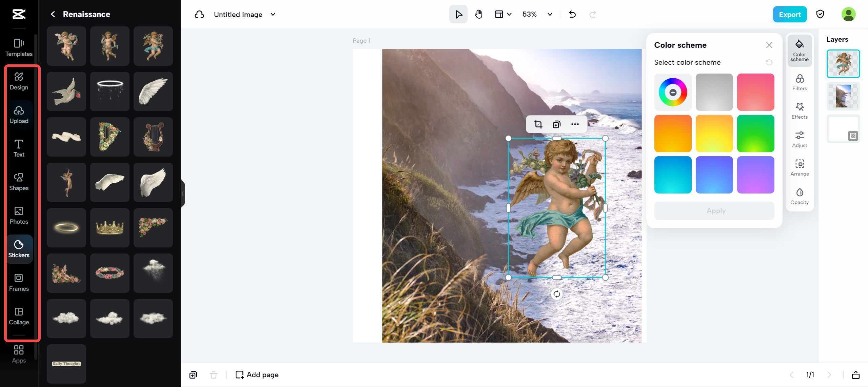
Task: Open the Adjust settings
Action: point(800,140)
